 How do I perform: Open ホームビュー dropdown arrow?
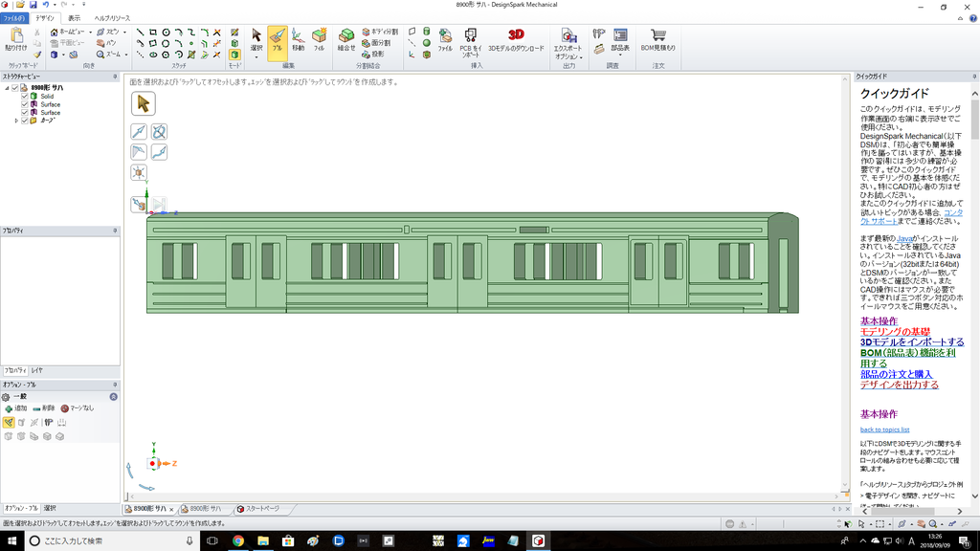[90, 33]
